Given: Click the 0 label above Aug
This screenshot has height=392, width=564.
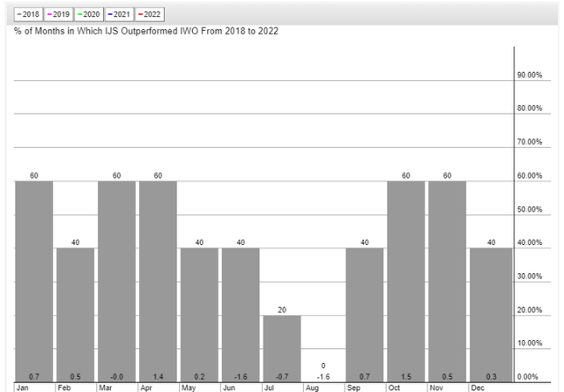Looking at the screenshot, I should click(x=323, y=366).
